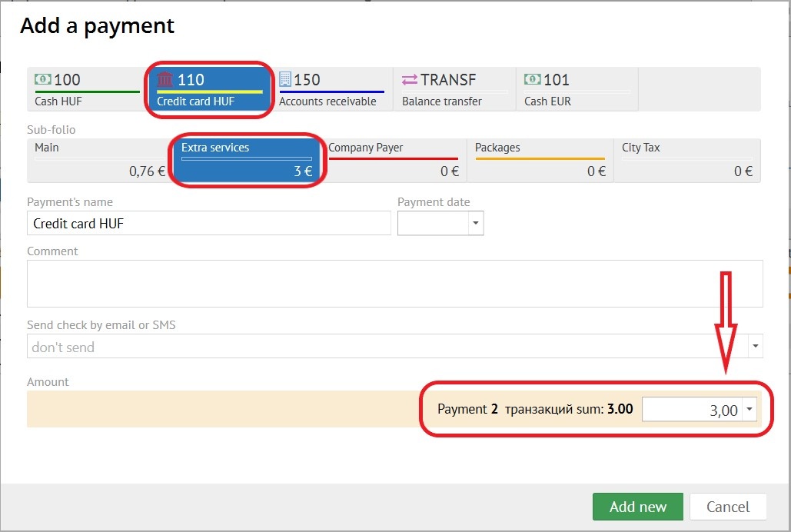
Task: Select the Packages sub-folio
Action: tap(540, 161)
